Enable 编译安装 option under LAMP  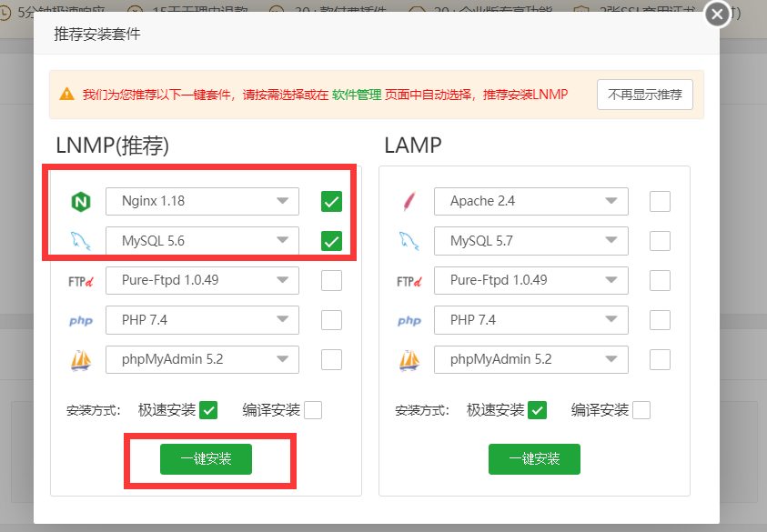[641, 410]
